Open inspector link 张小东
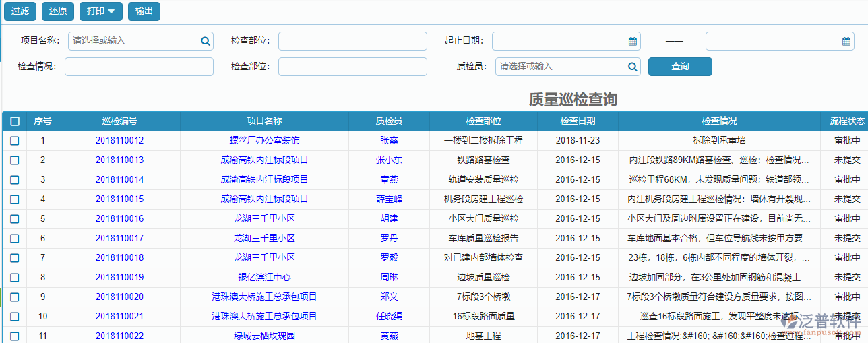The image size is (868, 343). (389, 160)
